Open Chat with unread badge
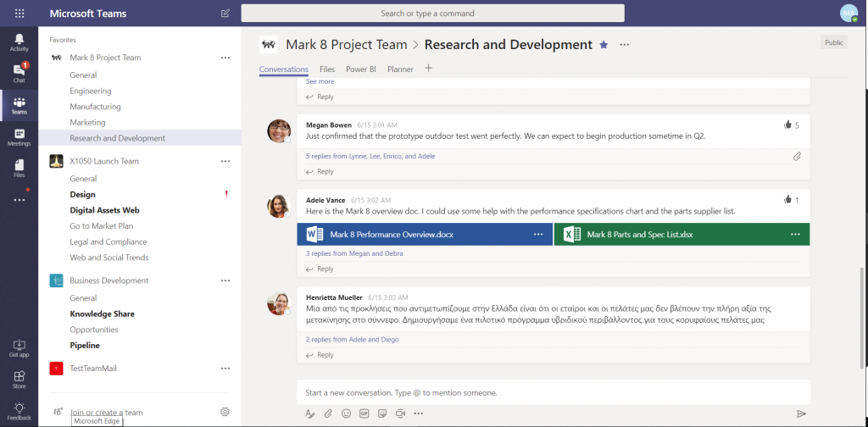Viewport: 868px width, 427px height. (19, 73)
